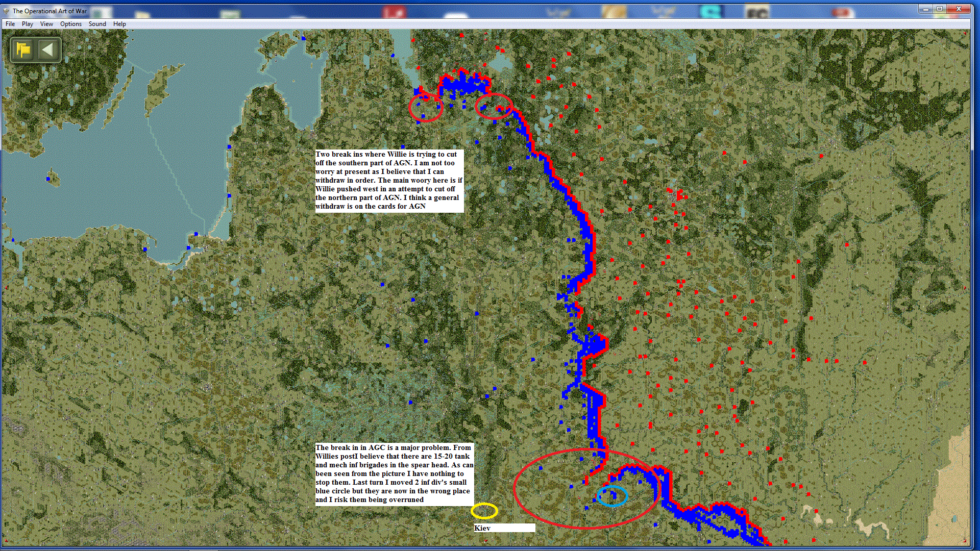Click inside the right small red circle up north
This screenshot has width=980, height=551.
494,106
